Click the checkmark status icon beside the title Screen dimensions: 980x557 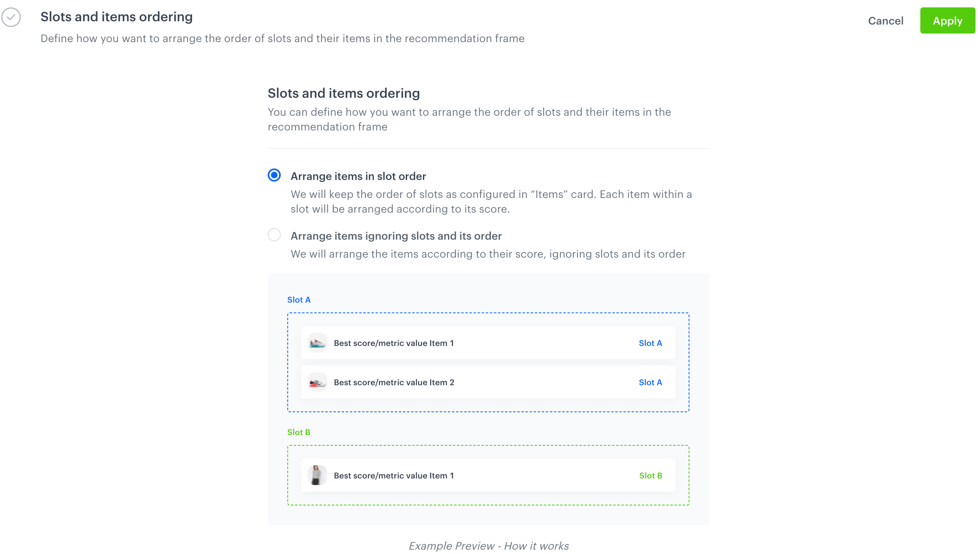pos(11,18)
